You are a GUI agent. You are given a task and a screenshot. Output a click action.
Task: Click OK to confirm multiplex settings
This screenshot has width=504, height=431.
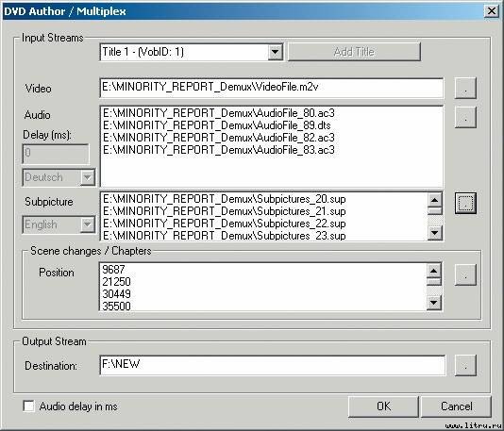point(383,406)
